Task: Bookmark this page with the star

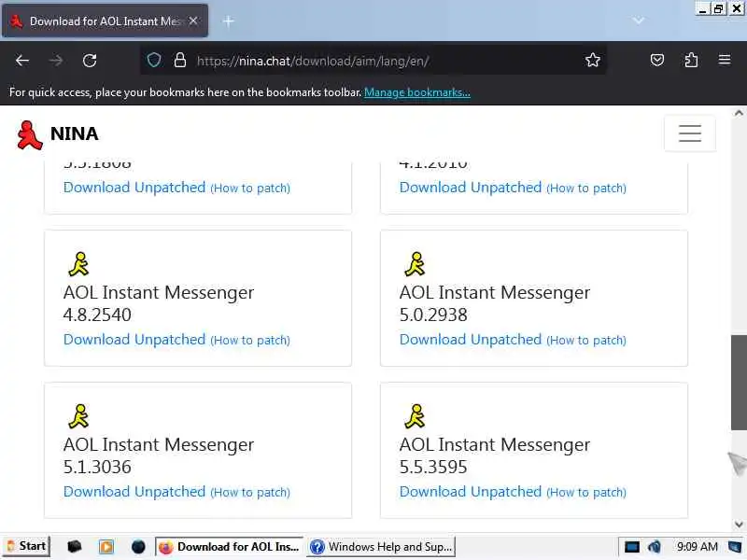Action: pyautogui.click(x=593, y=61)
